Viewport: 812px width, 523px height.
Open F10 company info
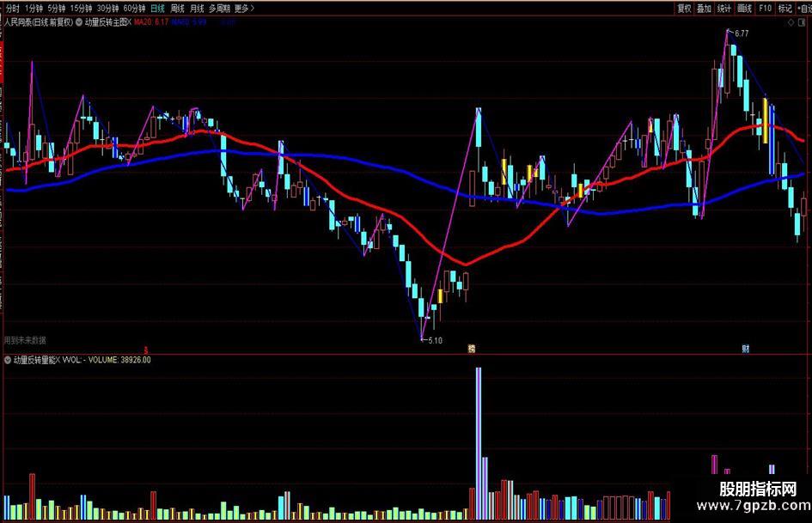click(x=765, y=9)
